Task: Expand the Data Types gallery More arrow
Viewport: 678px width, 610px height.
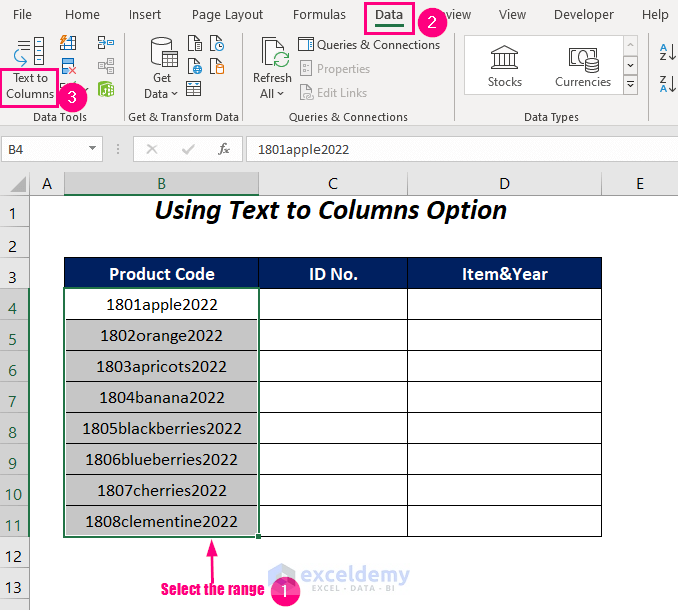Action: point(630,84)
